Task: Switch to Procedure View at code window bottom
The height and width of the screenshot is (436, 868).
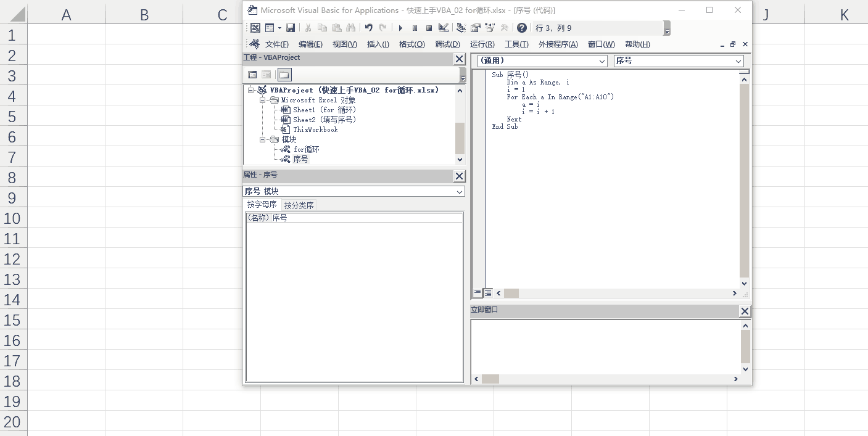Action: pyautogui.click(x=477, y=293)
